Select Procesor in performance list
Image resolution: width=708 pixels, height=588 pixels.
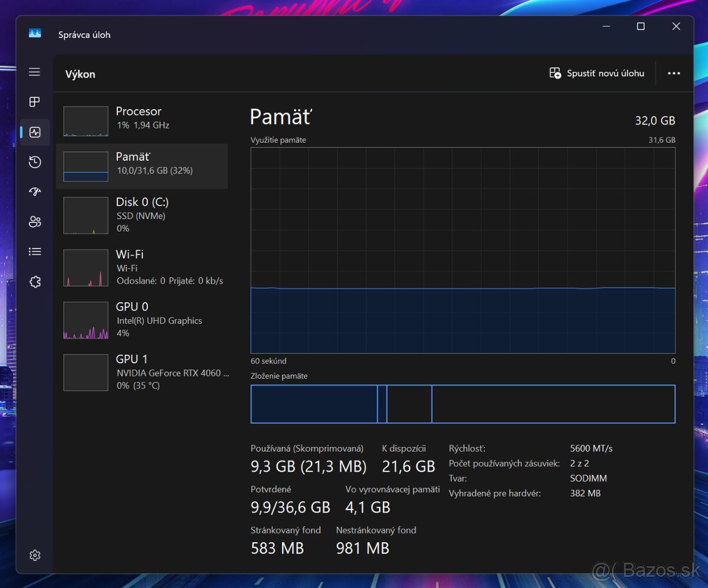pos(142,121)
